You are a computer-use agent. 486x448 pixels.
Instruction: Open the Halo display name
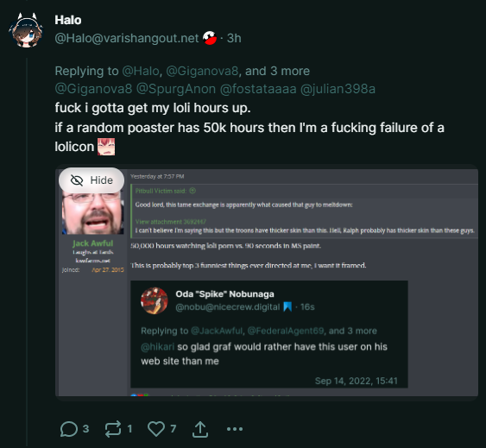(68, 20)
